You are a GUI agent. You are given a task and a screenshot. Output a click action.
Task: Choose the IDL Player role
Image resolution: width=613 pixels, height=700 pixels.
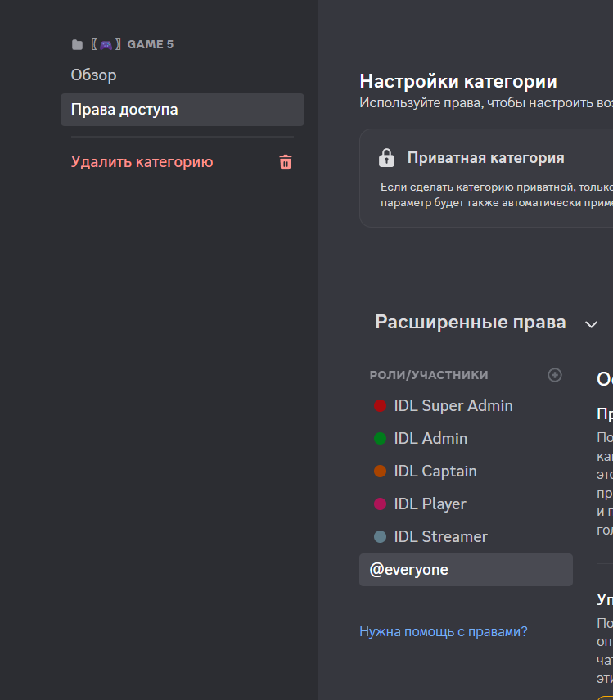click(x=430, y=504)
